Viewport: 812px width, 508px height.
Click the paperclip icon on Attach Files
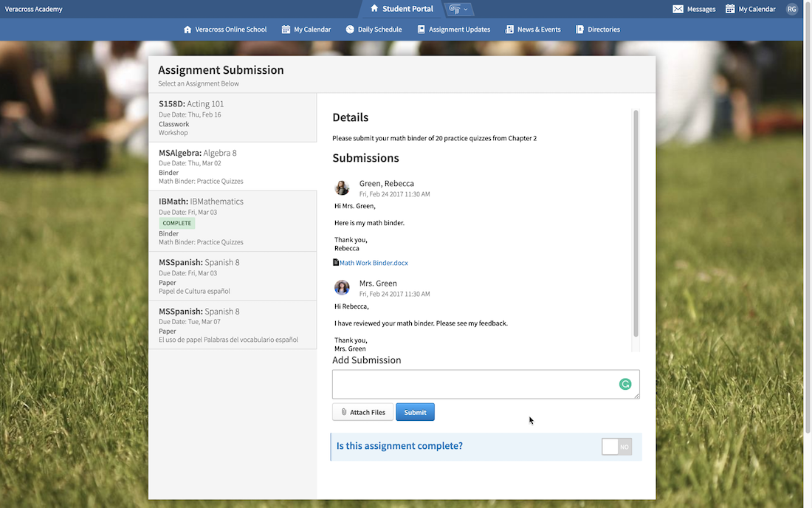coord(344,411)
